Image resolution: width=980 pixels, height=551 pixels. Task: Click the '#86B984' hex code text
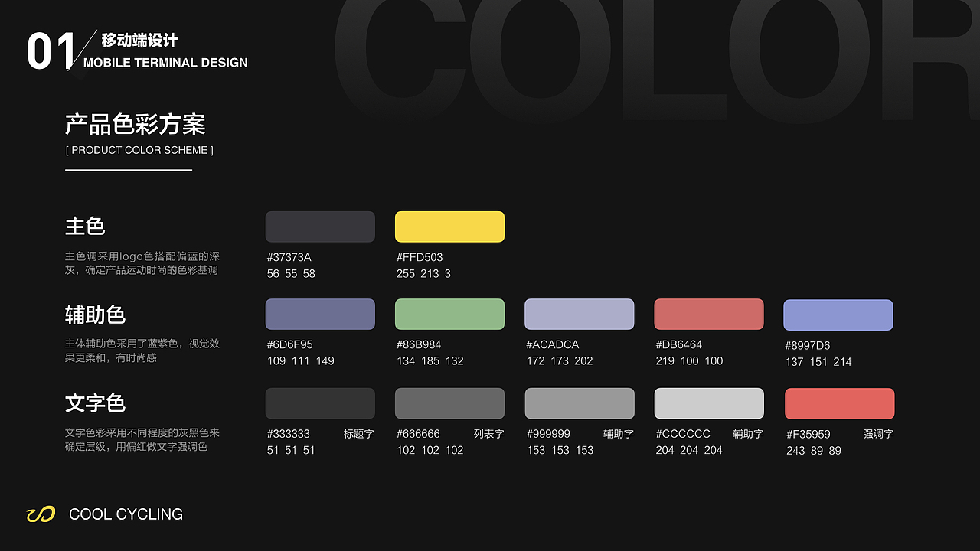tap(419, 344)
